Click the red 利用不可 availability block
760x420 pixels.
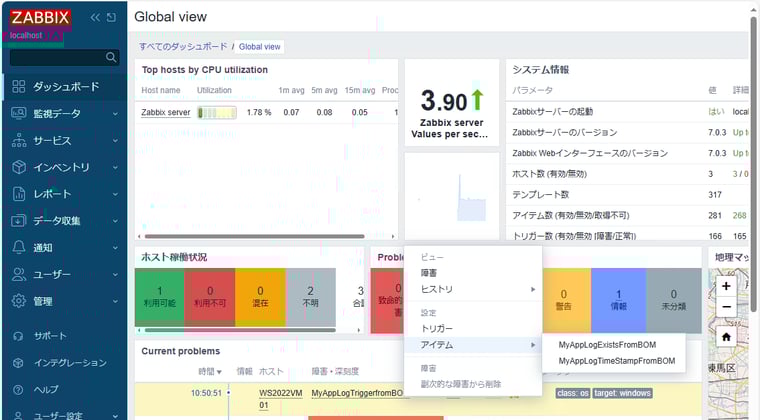tap(210, 297)
